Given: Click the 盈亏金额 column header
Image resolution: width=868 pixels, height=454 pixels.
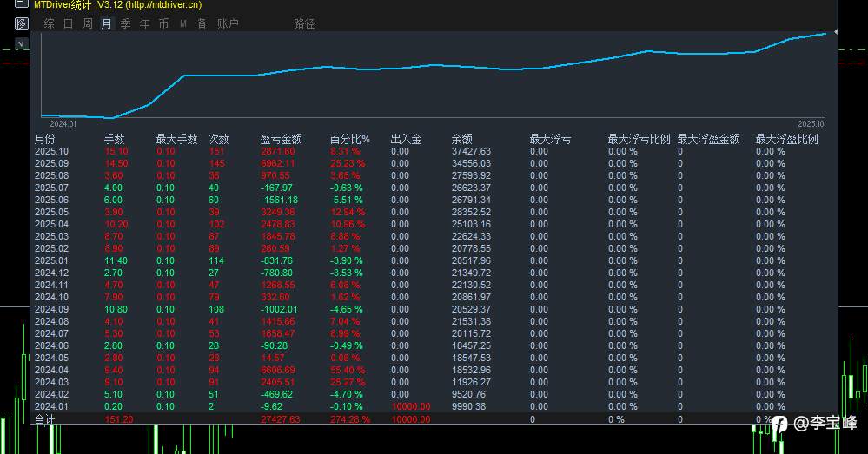Looking at the screenshot, I should pos(282,139).
